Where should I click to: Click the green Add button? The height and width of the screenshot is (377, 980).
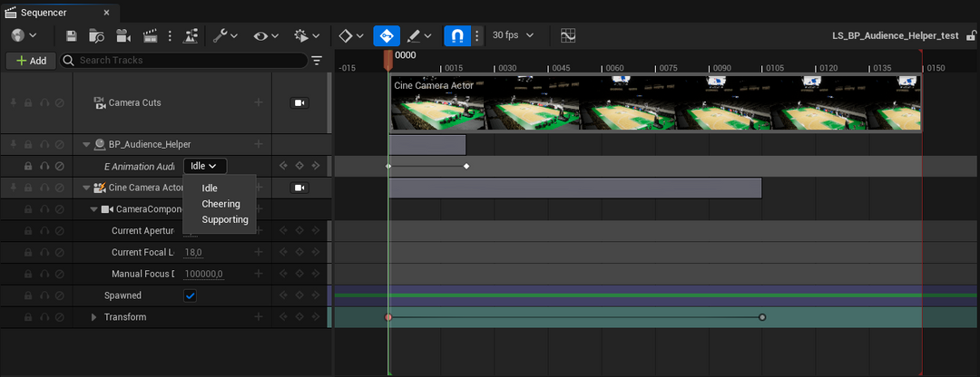tap(31, 61)
